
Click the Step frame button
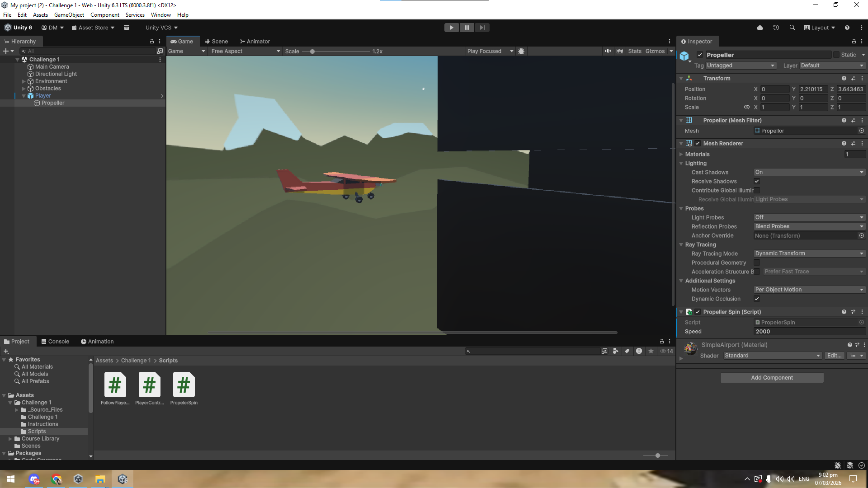pos(482,28)
